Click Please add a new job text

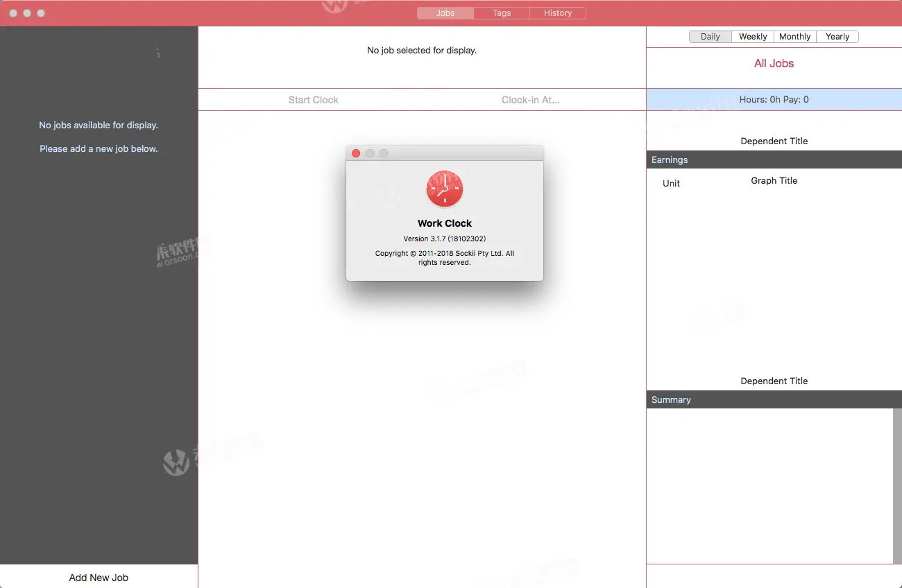click(x=99, y=148)
